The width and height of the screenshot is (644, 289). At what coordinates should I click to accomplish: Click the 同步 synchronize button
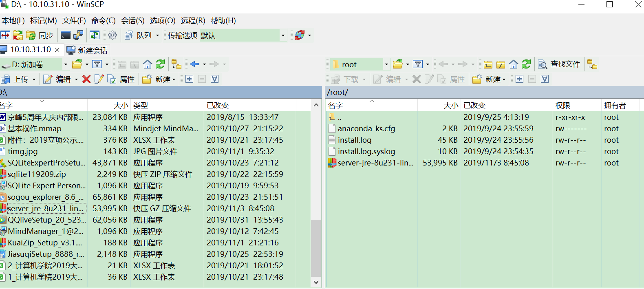tap(40, 35)
